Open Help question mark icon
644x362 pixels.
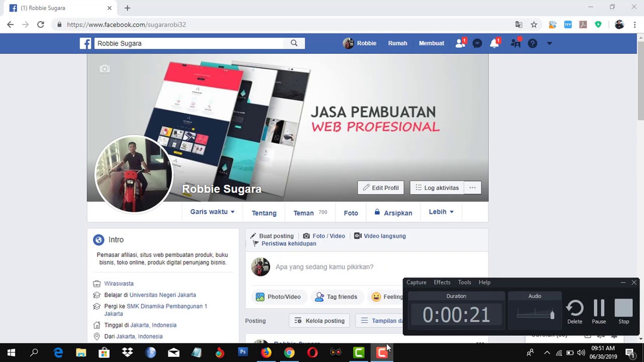532,43
